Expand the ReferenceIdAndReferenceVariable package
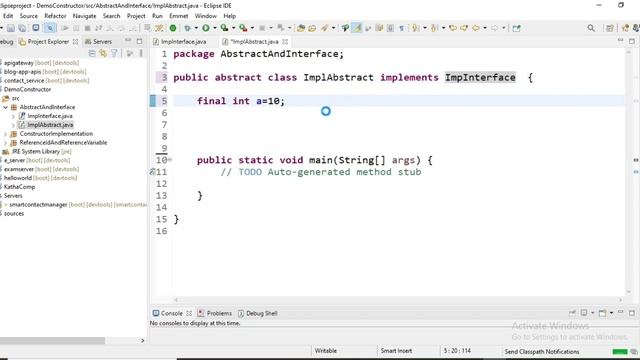The height and width of the screenshot is (360, 640). [6, 143]
